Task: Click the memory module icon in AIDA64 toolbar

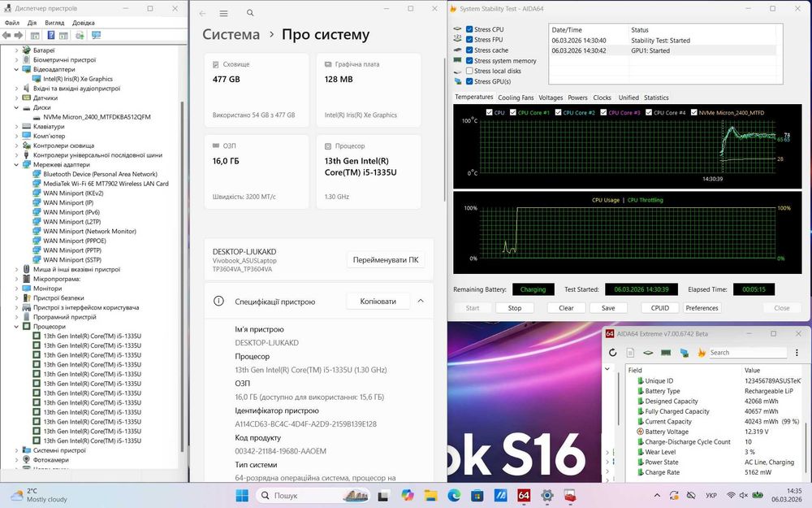Action: click(666, 353)
